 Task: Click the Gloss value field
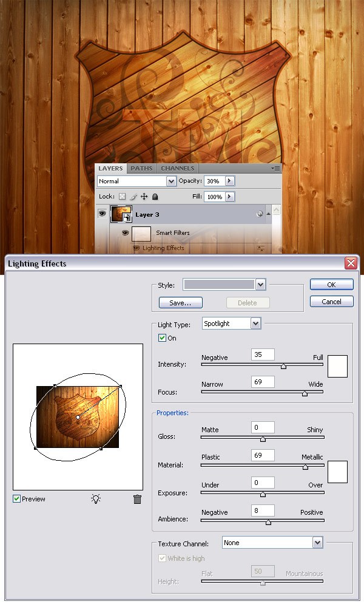(263, 427)
